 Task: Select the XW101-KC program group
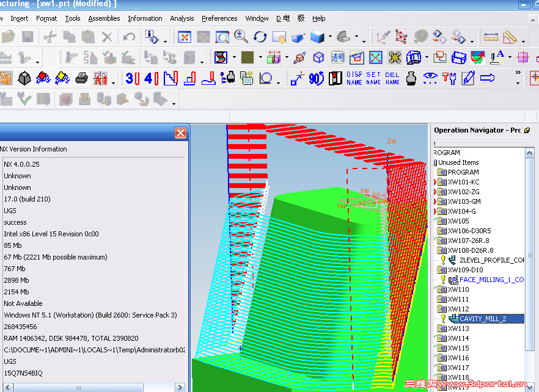point(463,182)
